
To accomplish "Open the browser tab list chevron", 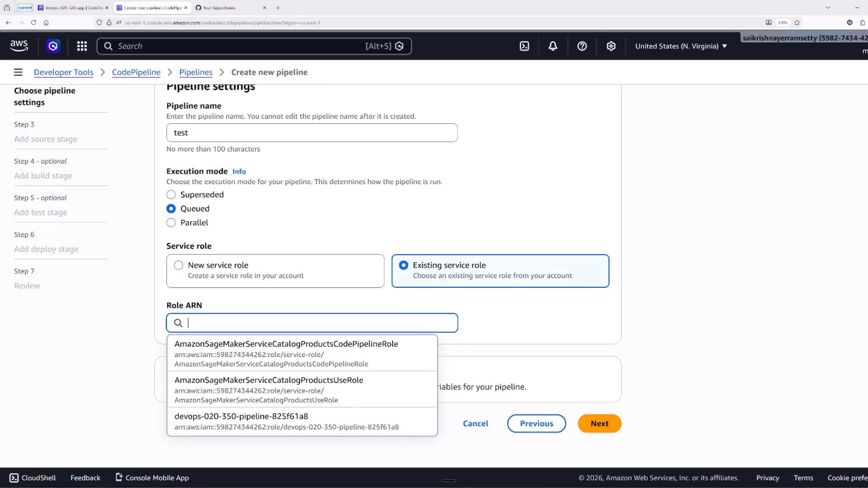I will coord(828,8).
